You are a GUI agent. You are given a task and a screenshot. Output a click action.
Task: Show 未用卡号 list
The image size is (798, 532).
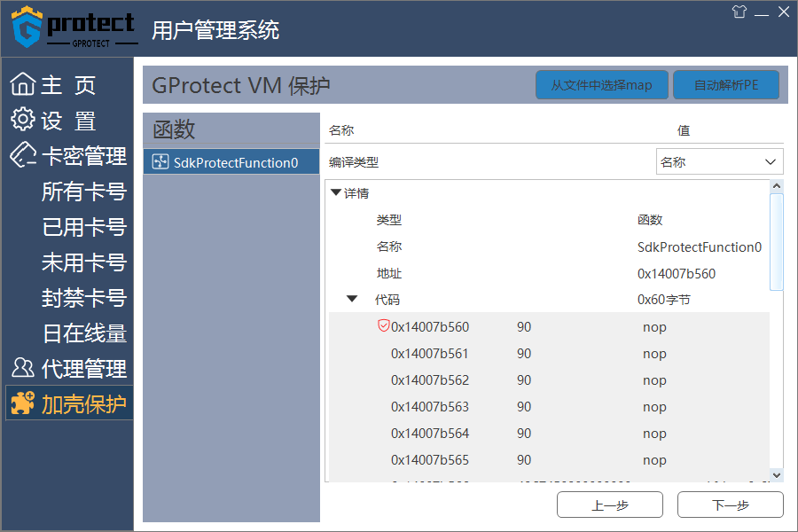click(x=84, y=262)
